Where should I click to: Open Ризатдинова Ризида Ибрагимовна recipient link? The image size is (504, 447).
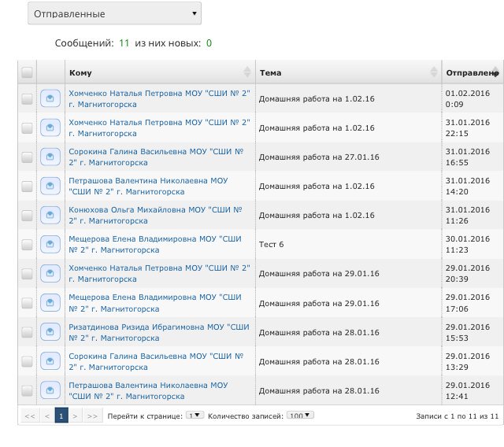coord(159,332)
